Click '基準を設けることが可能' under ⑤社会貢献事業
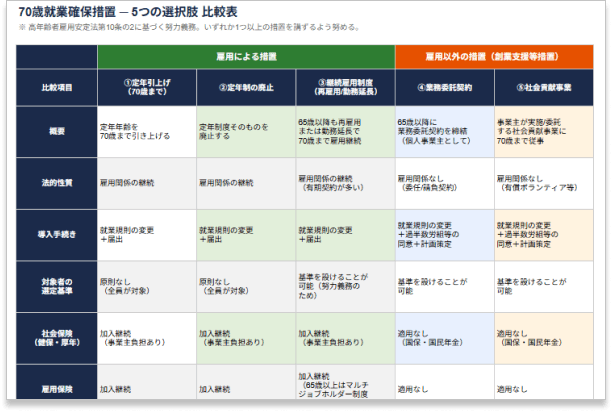This screenshot has width=612, height=412. [544, 287]
